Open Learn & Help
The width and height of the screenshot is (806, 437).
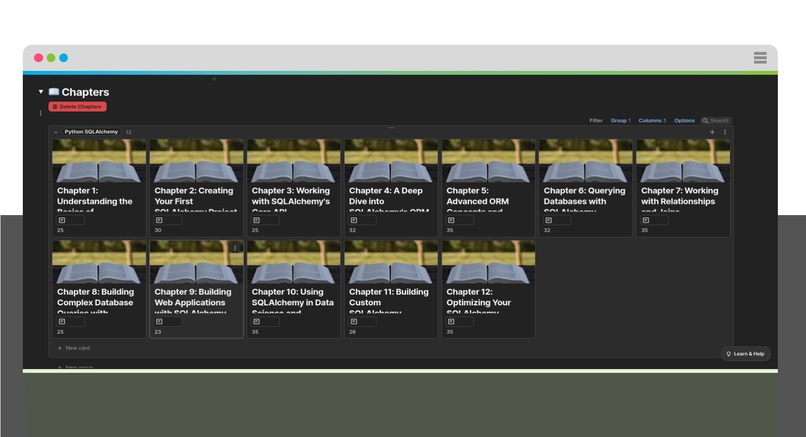(x=745, y=354)
